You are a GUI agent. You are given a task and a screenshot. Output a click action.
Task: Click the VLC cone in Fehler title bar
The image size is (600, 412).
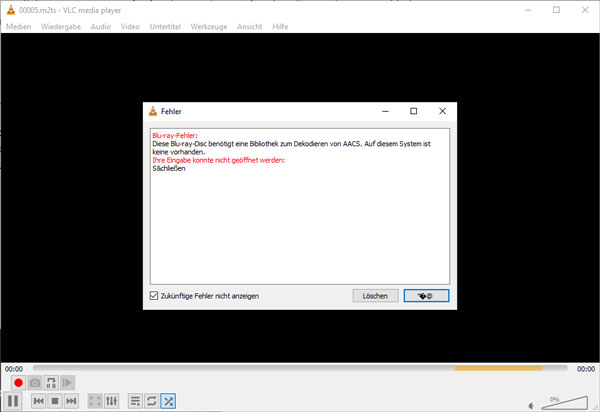coord(153,111)
